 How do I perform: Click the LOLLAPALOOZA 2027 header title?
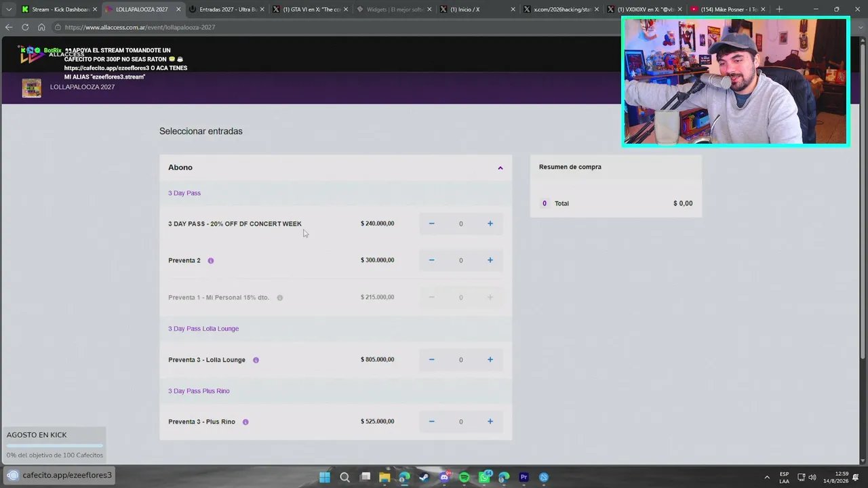click(82, 87)
